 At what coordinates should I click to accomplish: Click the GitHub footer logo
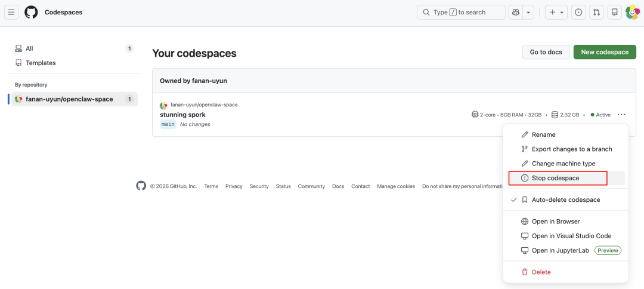141,186
